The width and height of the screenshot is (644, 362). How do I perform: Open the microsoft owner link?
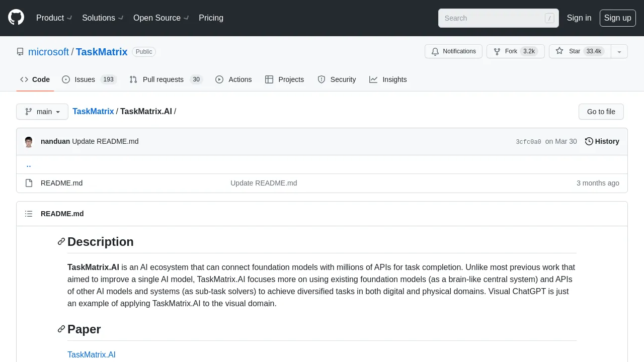[48, 52]
